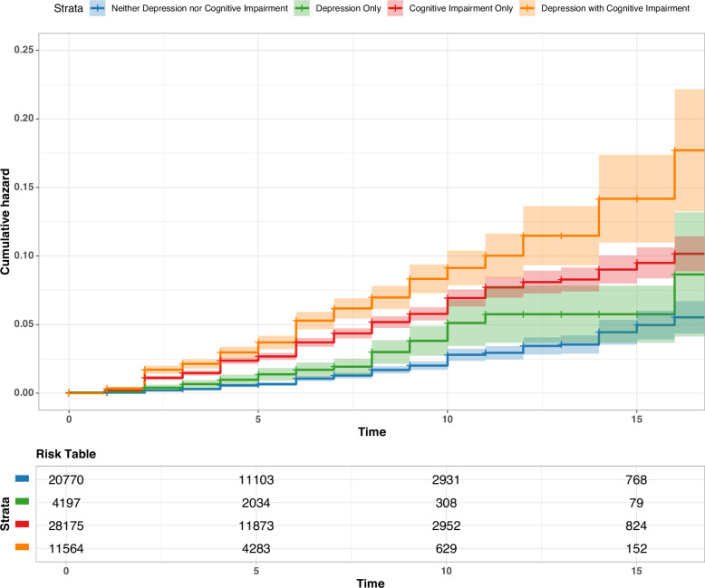Click risk table value 11103

[256, 479]
